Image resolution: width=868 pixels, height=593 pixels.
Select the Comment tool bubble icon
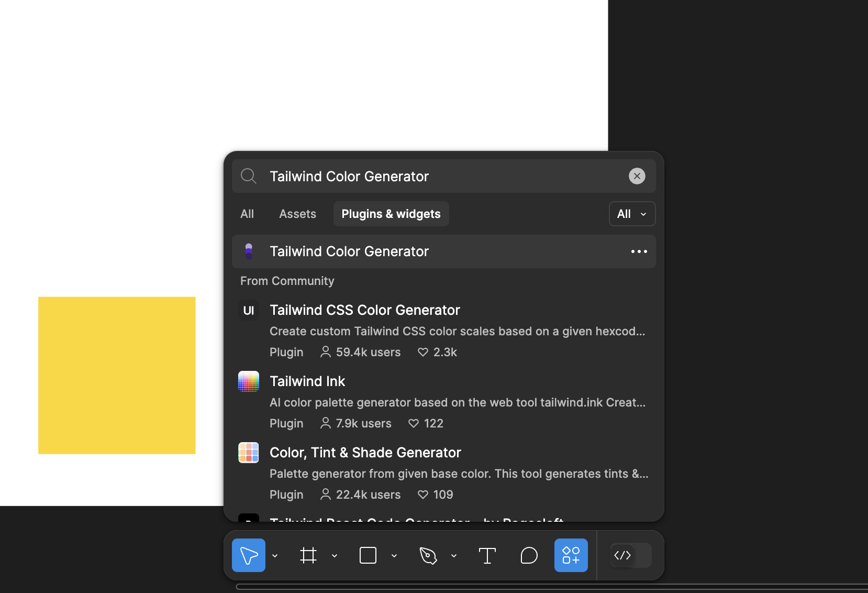(529, 555)
